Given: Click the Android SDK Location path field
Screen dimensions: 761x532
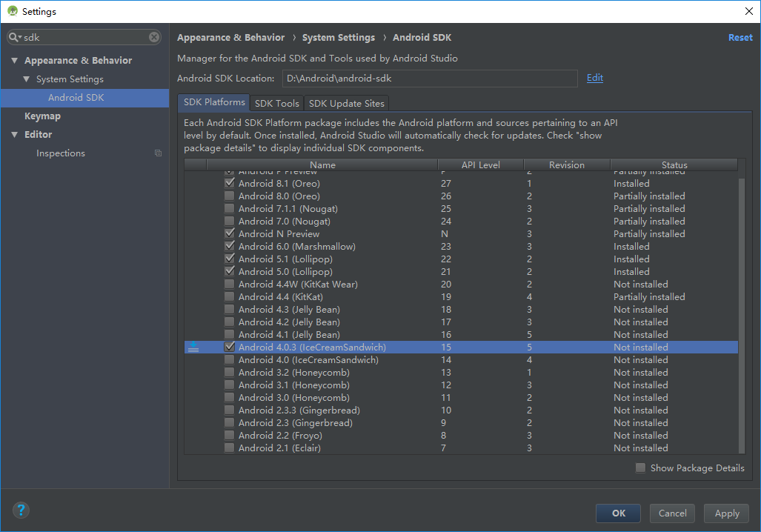Looking at the screenshot, I should point(430,78).
